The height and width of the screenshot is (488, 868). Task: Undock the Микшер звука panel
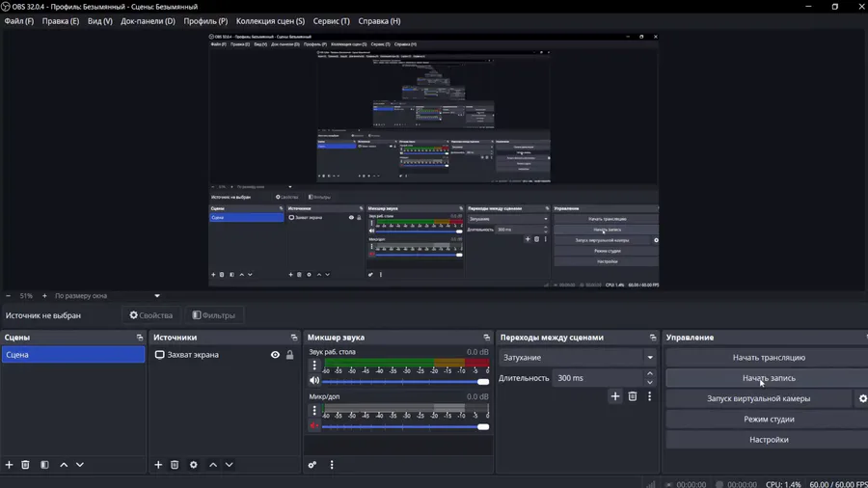click(487, 338)
